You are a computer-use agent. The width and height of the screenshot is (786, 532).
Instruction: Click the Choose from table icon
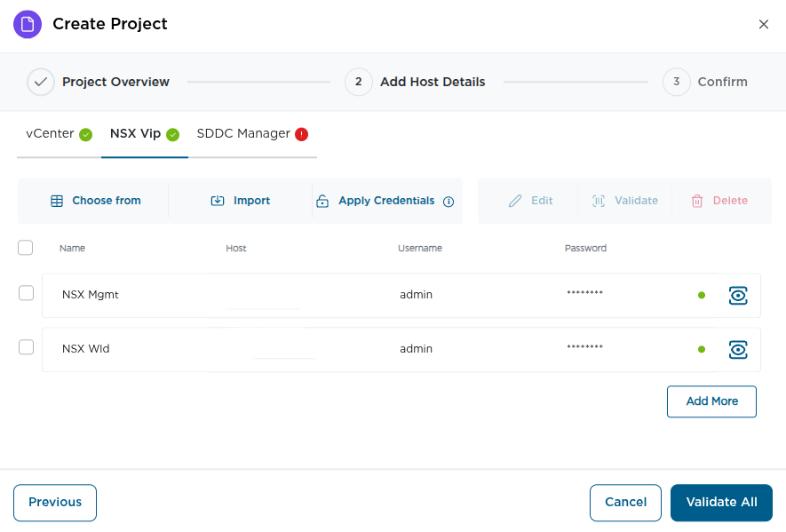55,200
